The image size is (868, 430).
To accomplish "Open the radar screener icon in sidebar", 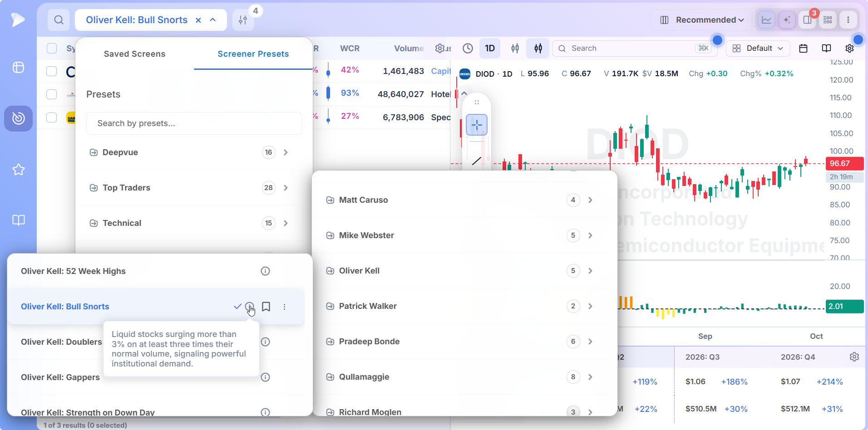I will pos(19,118).
